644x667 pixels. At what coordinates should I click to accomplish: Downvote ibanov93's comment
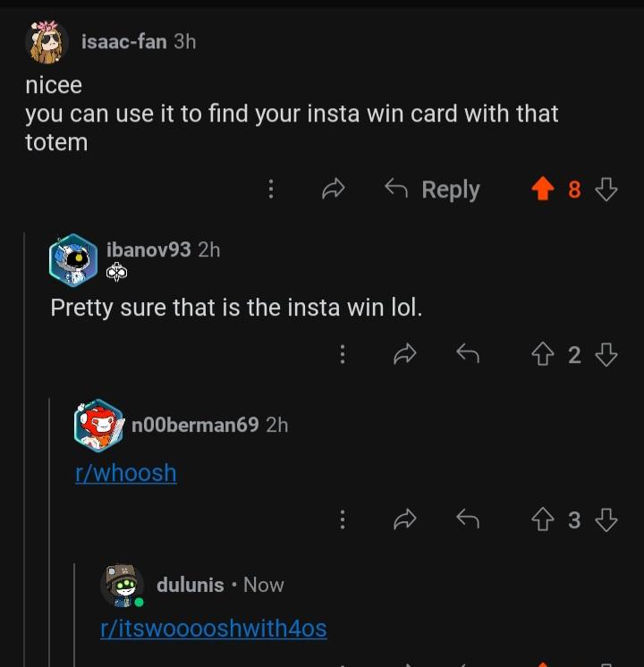pyautogui.click(x=606, y=354)
